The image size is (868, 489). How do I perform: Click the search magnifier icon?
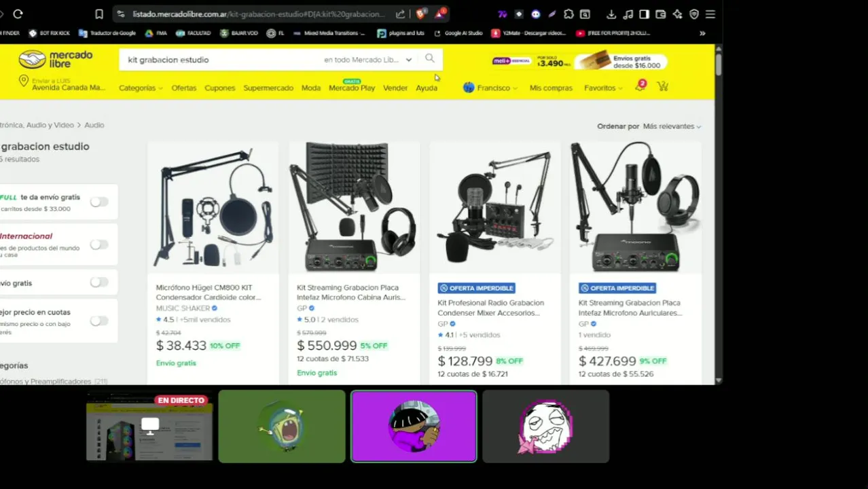coord(430,59)
